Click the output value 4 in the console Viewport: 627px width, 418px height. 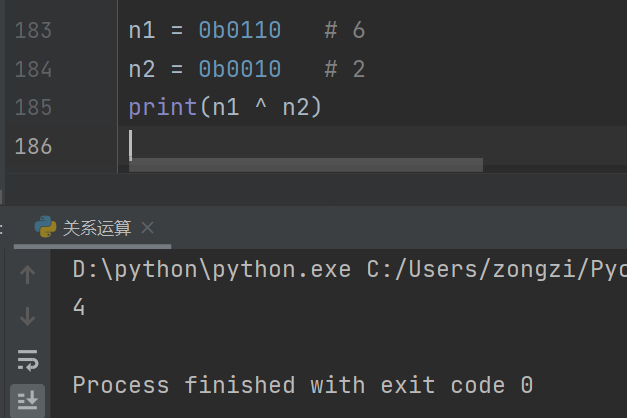click(x=79, y=307)
